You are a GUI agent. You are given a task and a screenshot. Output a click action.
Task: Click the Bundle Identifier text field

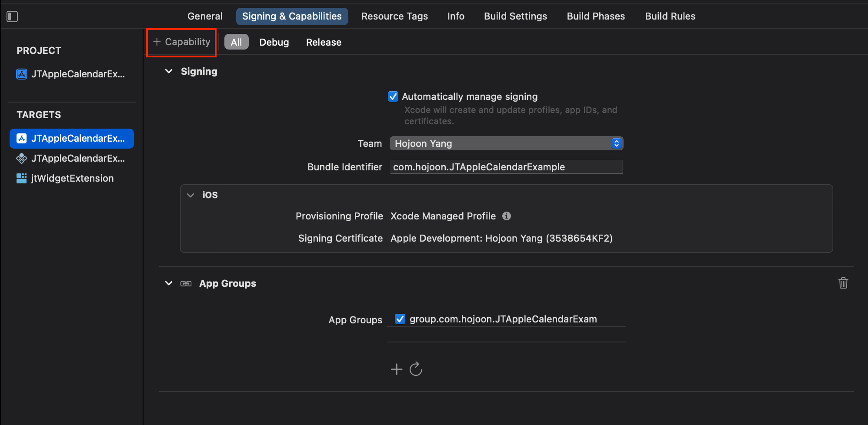[x=506, y=167]
